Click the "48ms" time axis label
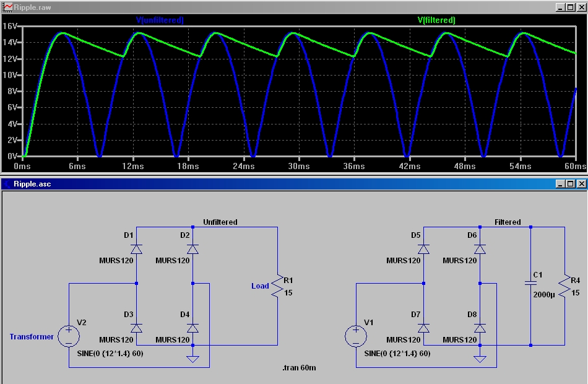Viewport: 588px width, 384px height. [x=465, y=166]
